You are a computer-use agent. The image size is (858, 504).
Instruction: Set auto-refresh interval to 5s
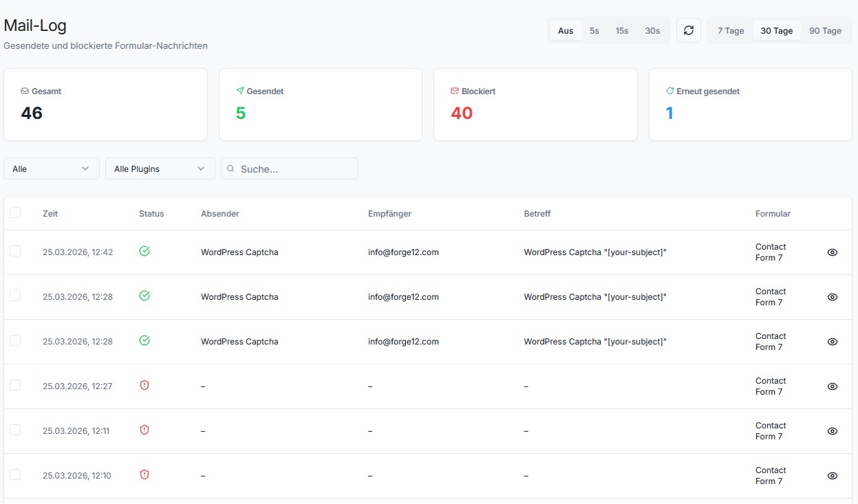tap(594, 30)
